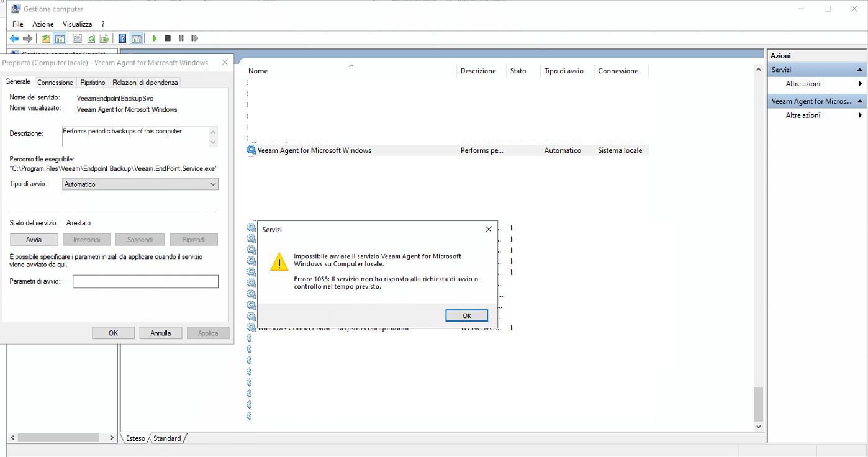Image resolution: width=868 pixels, height=457 pixels.
Task: Click the gear icon of Veeam Agent row
Action: (x=251, y=150)
